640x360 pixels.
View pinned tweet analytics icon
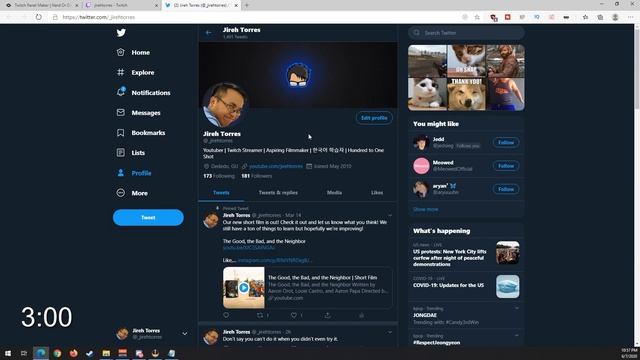click(x=361, y=315)
